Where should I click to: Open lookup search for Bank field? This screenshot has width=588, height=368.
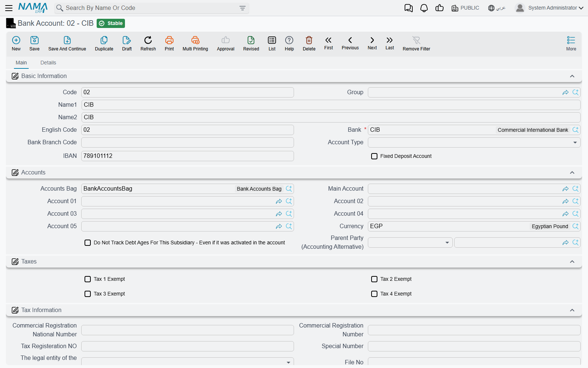(576, 130)
